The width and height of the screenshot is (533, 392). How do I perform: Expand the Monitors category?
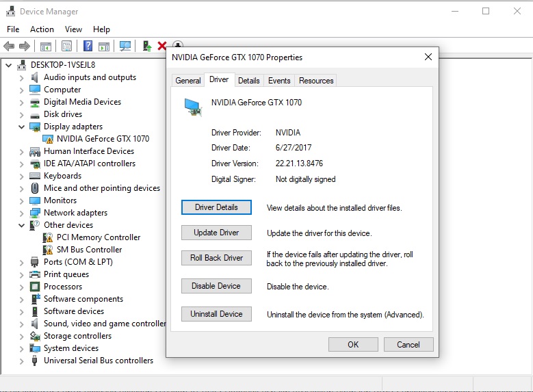21,200
